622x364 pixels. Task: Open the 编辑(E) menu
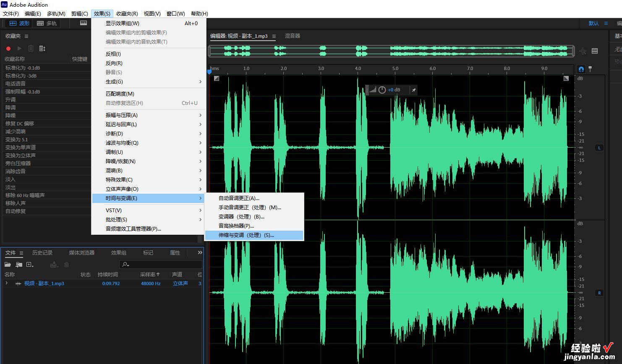click(x=33, y=13)
